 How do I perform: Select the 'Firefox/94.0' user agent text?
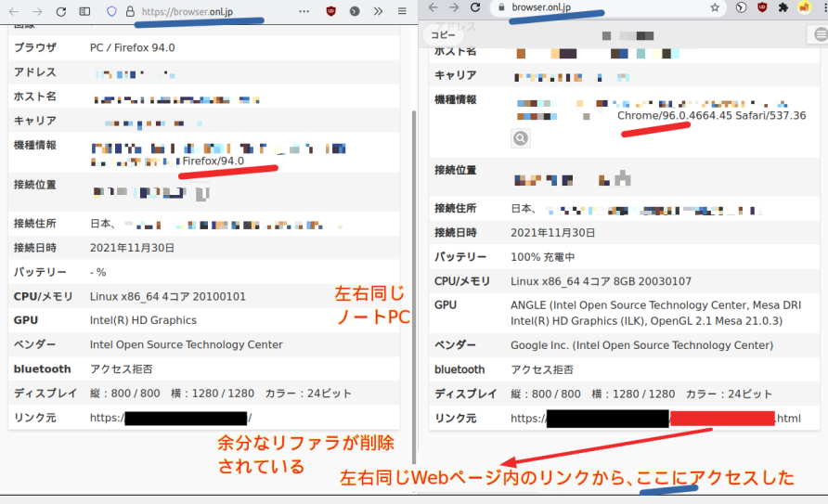pyautogui.click(x=213, y=161)
